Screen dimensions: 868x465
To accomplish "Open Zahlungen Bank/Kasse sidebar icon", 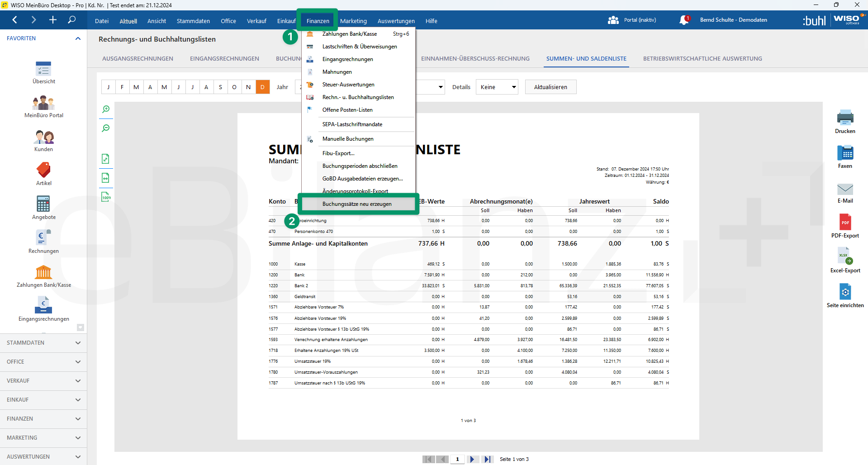I will [x=43, y=276].
